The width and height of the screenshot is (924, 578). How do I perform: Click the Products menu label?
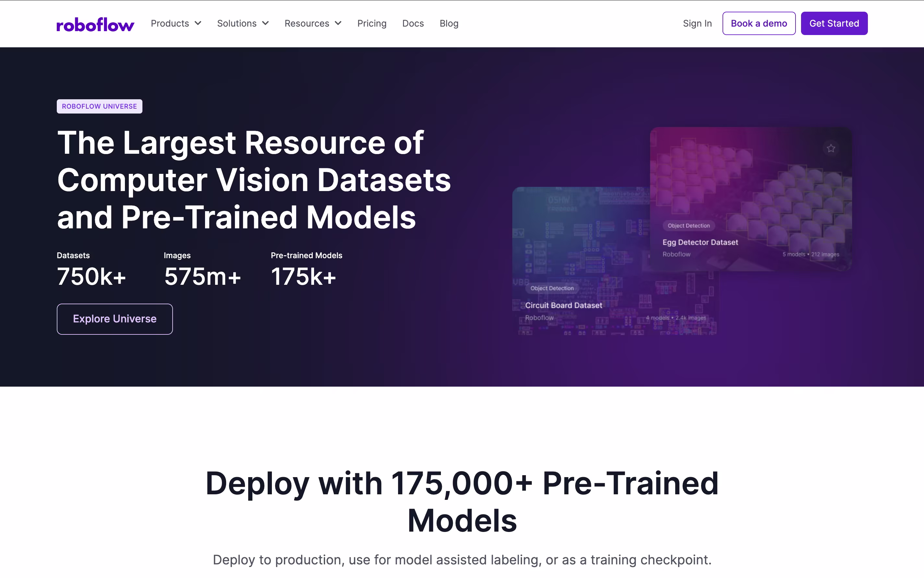pos(170,23)
